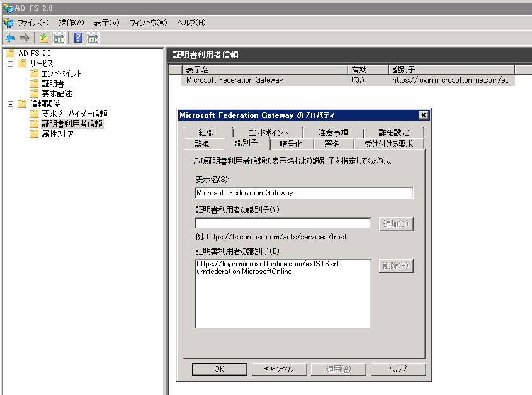Click the 表示名 text field
Viewport: 532px width, 395px height.
[304, 193]
